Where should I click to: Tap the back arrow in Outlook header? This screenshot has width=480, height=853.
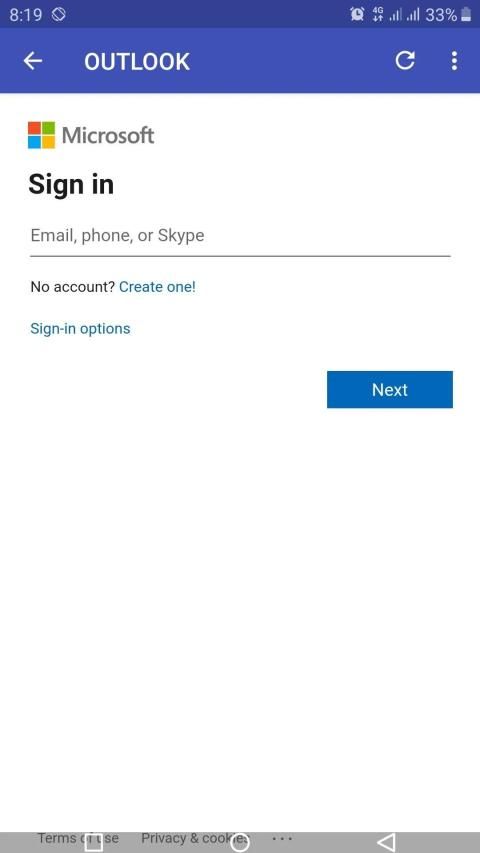pyautogui.click(x=33, y=61)
